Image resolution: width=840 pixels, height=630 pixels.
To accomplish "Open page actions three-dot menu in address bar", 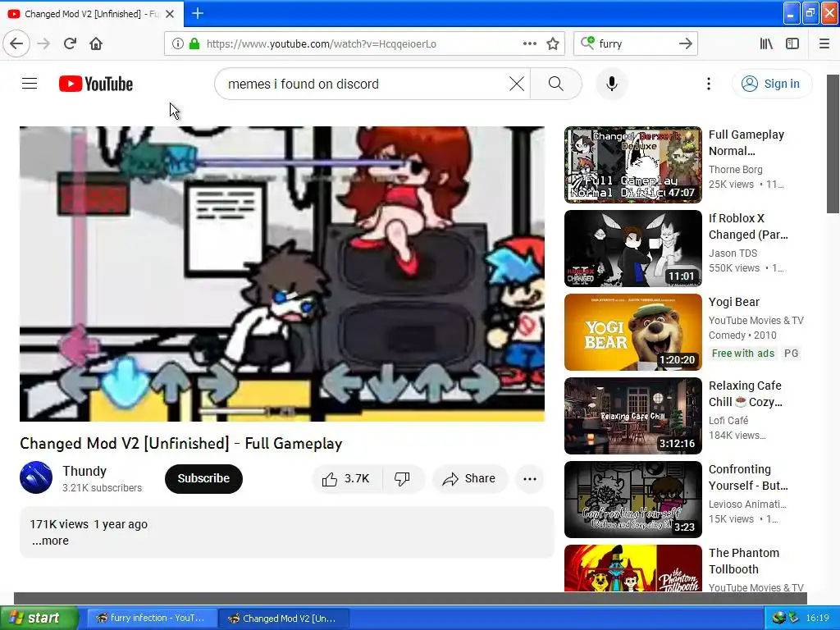I will pos(530,44).
